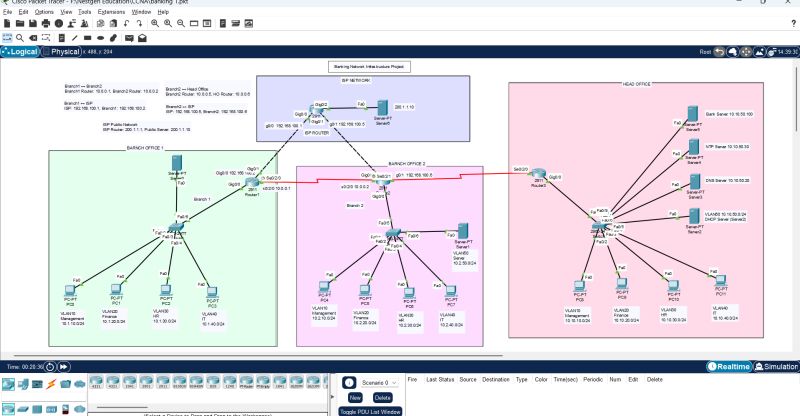Image resolution: width=800 pixels, height=416 pixels.
Task: Click the Power Cycle Devices button
Action: coord(50,366)
